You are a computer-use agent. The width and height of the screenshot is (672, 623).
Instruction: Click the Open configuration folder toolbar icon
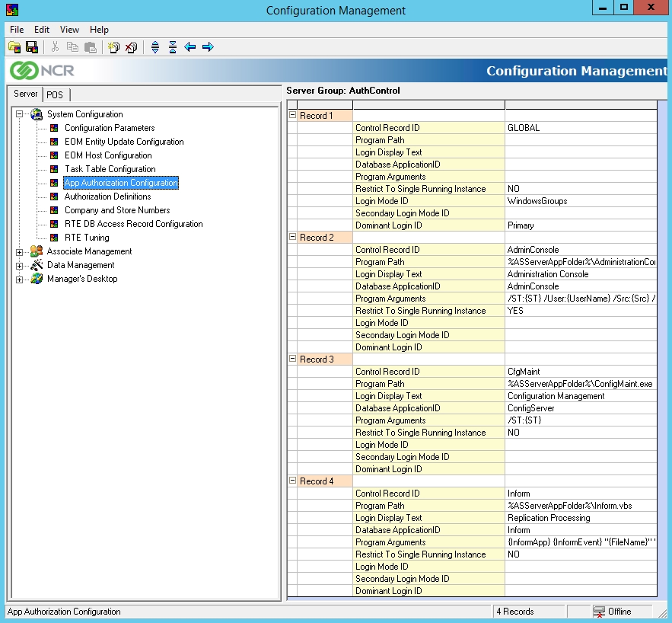tap(14, 46)
